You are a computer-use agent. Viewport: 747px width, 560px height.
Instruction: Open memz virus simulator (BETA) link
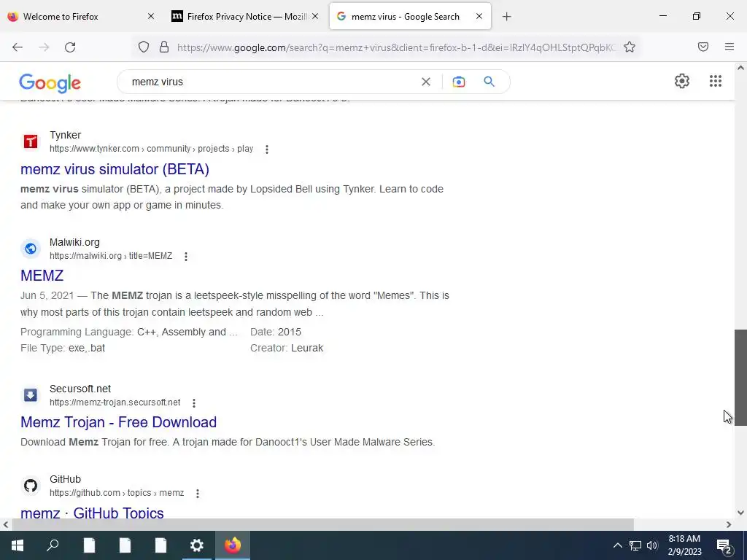115,169
